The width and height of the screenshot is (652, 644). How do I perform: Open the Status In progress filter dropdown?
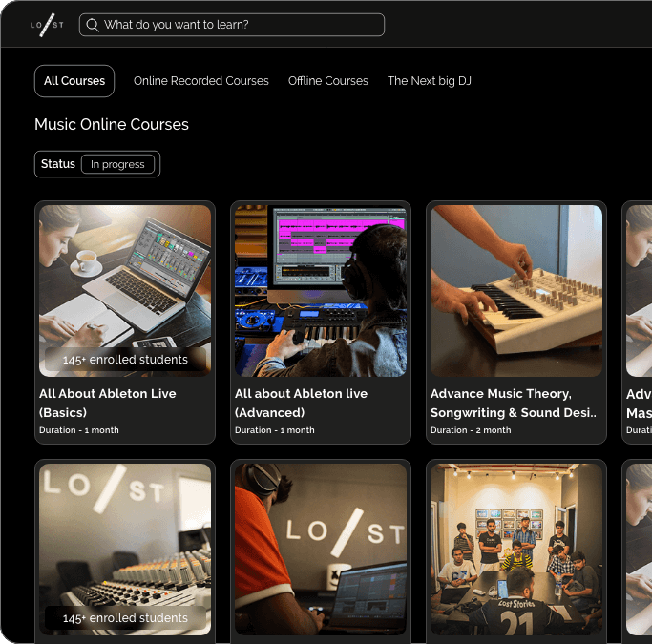click(97, 164)
